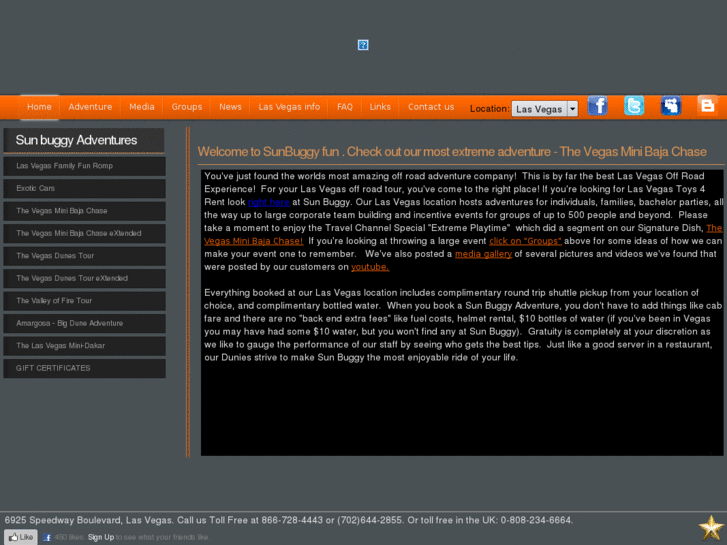Follow the 'click on "Groups"' link
Image resolution: width=727 pixels, height=545 pixels.
tap(525, 241)
